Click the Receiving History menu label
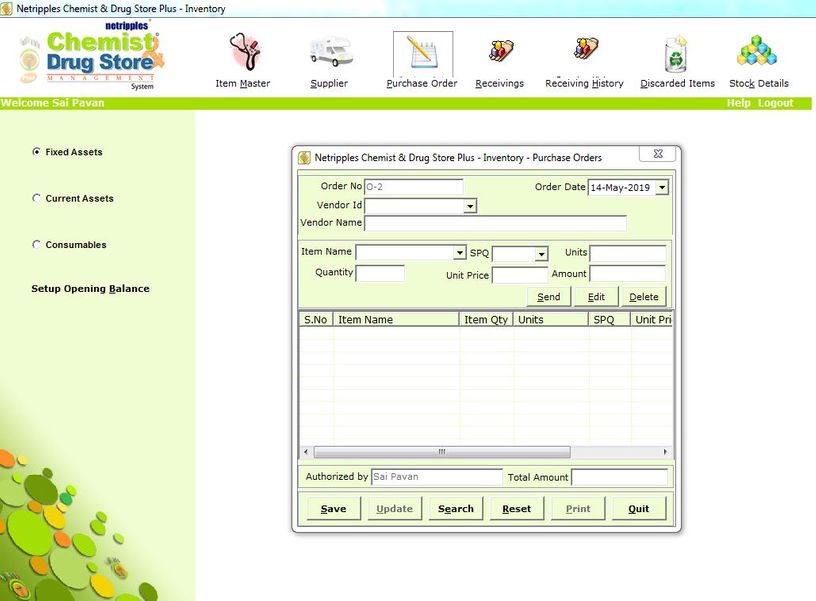816x601 pixels. pyautogui.click(x=584, y=83)
